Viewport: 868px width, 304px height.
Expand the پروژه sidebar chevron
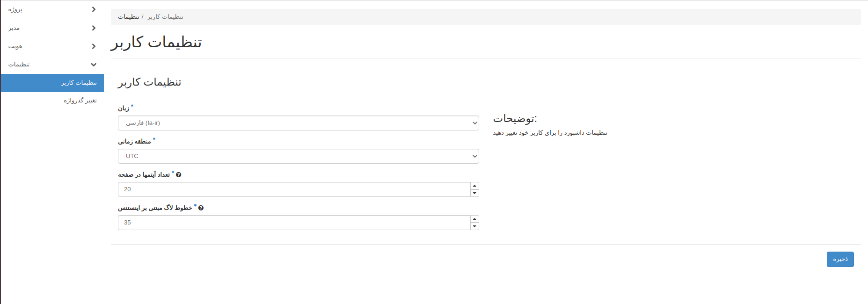tap(94, 9)
